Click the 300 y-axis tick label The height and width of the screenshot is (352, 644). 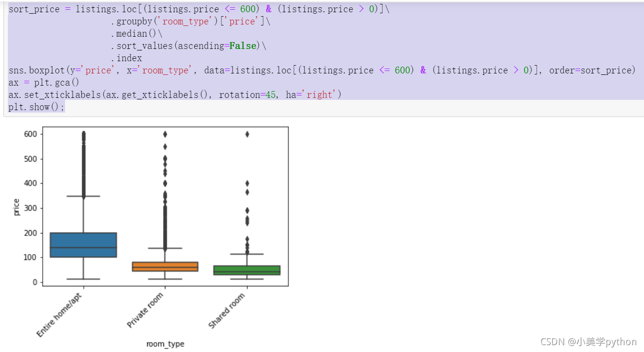pyautogui.click(x=31, y=208)
